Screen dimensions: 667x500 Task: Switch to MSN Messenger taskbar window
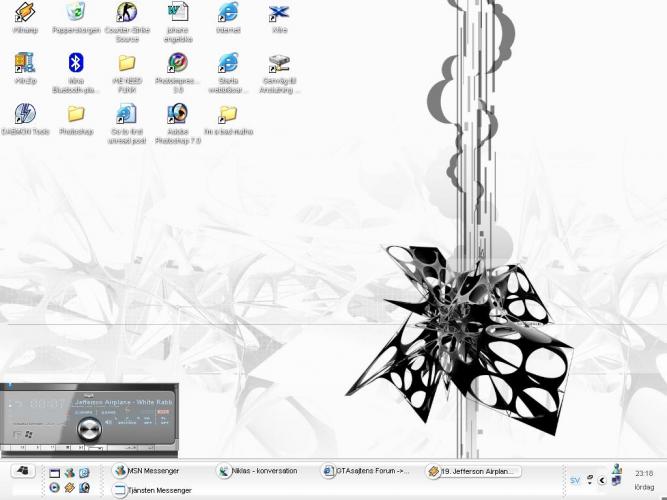pos(150,471)
